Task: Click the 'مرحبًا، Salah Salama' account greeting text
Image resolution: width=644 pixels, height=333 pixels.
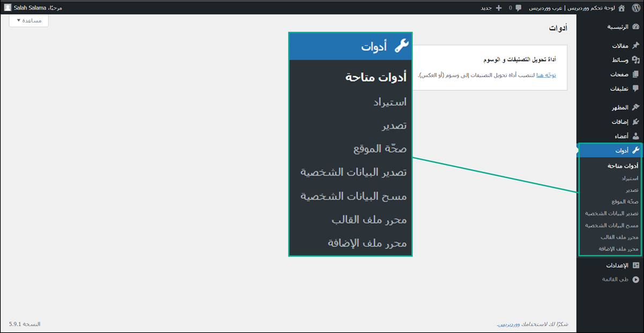Action: coord(39,8)
